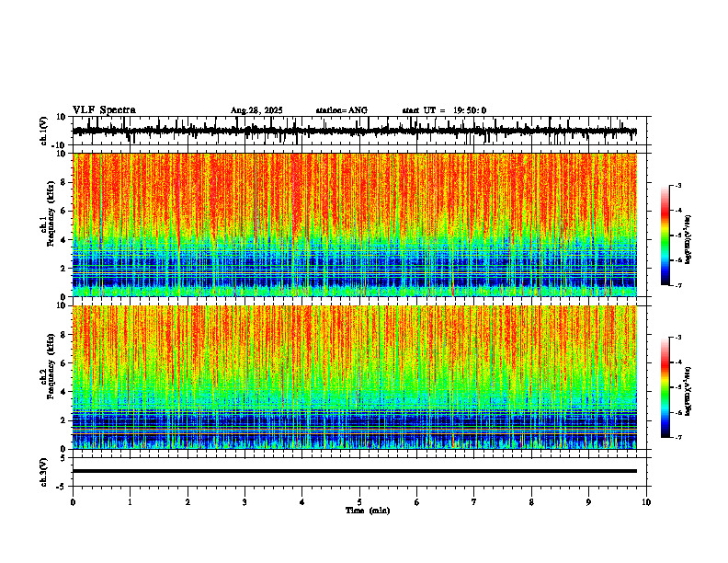The image size is (728, 563).
Task: Click time-axis tick label "4"
Action: [x=302, y=502]
